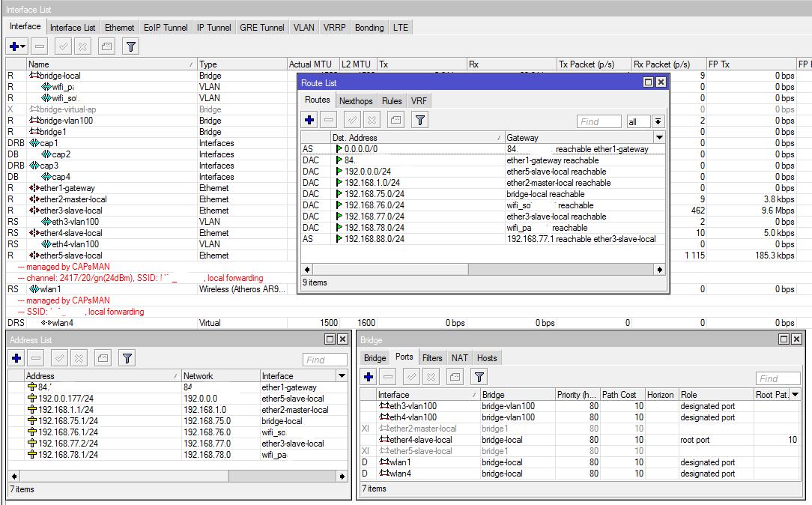
Task: Select the 192.168.88.0/24 route row
Action: point(482,239)
